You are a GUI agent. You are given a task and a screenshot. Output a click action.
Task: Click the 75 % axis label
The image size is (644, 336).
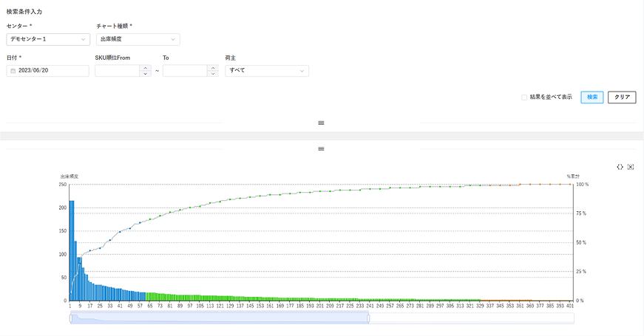coord(581,213)
